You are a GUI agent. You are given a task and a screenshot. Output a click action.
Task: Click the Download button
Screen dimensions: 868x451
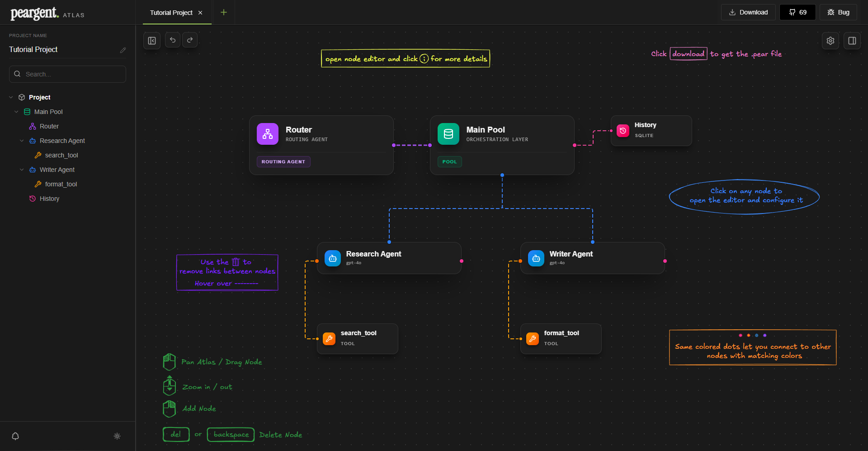click(x=748, y=12)
